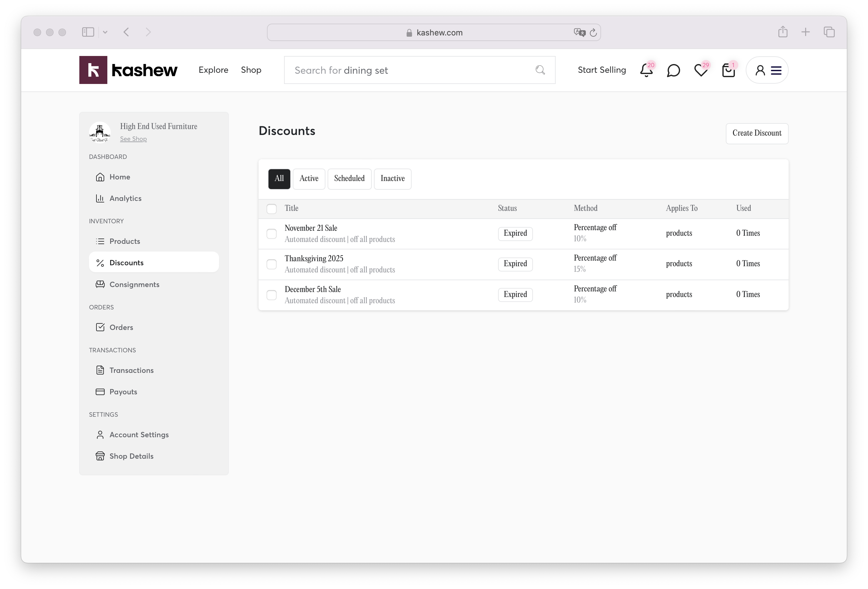Expand the Safari sidebar dropdown chevron
868x589 pixels.
coord(105,32)
